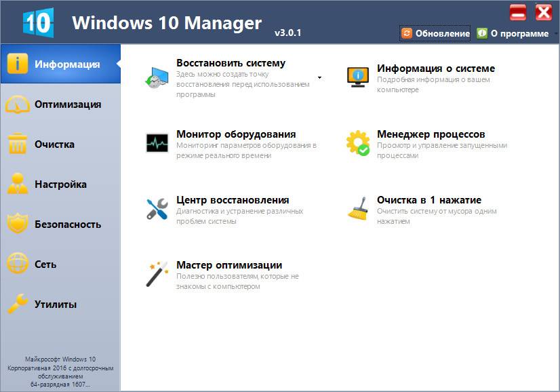Open the Утилиты section
This screenshot has height=392, width=560.
[x=60, y=304]
